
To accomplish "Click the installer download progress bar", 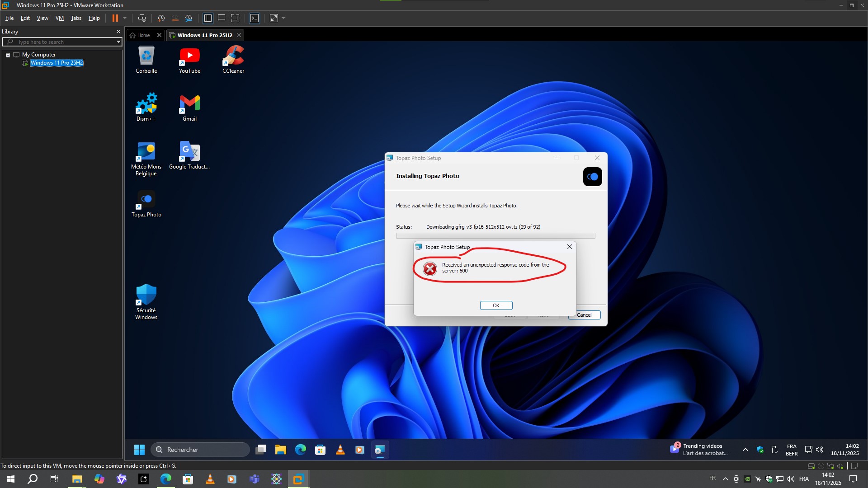I will pos(495,235).
